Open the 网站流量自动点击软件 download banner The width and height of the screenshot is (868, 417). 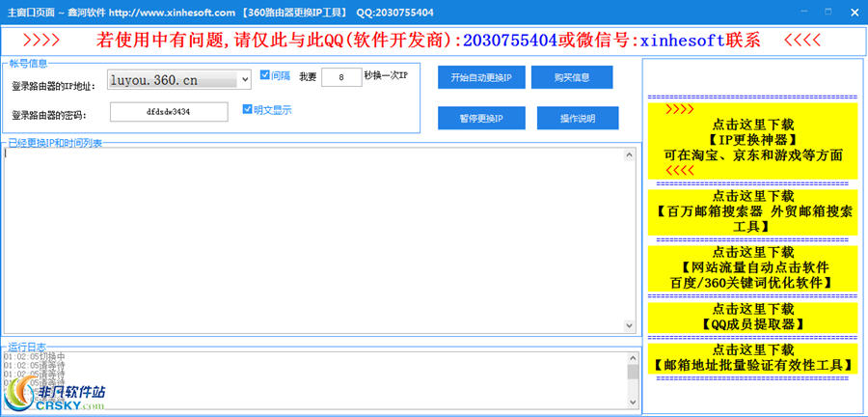[753, 268]
